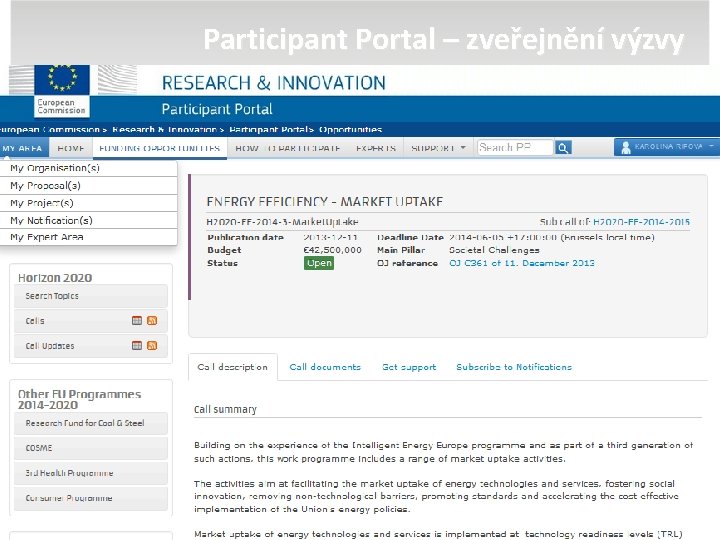The width and height of the screenshot is (720, 540).
Task: Click the Horizon 2020 panel heading
Action: pos(55,278)
